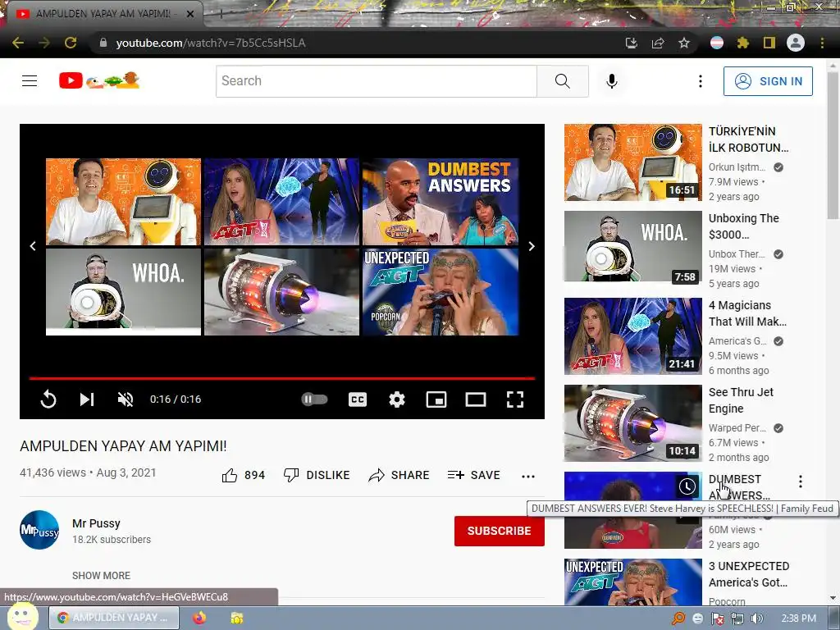Open options for DUMBEST ANSWERS sidebar video
This screenshot has height=630, width=840.
coord(801,481)
